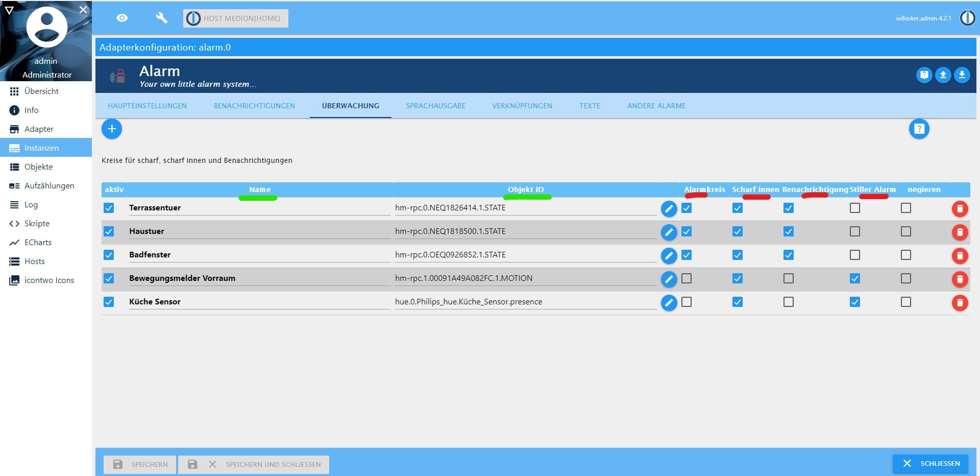The image size is (980, 476).
Task: Delete the Terrassentuer row
Action: coord(960,208)
